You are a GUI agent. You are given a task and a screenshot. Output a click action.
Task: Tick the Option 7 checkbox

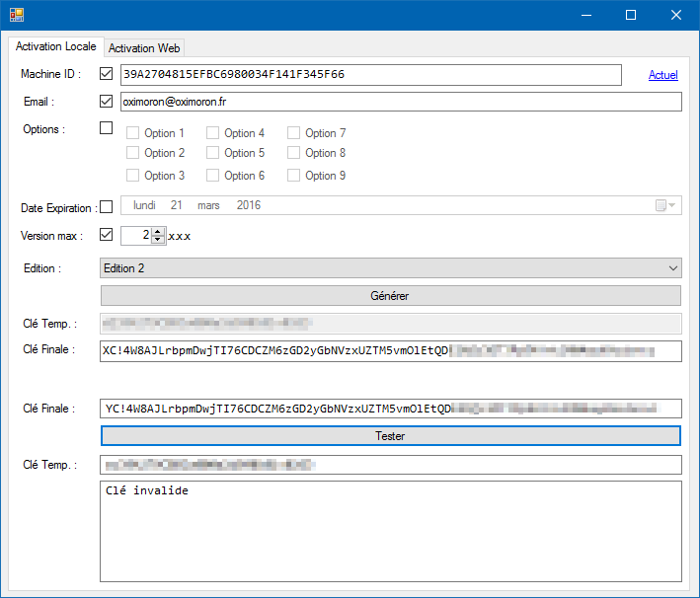293,133
